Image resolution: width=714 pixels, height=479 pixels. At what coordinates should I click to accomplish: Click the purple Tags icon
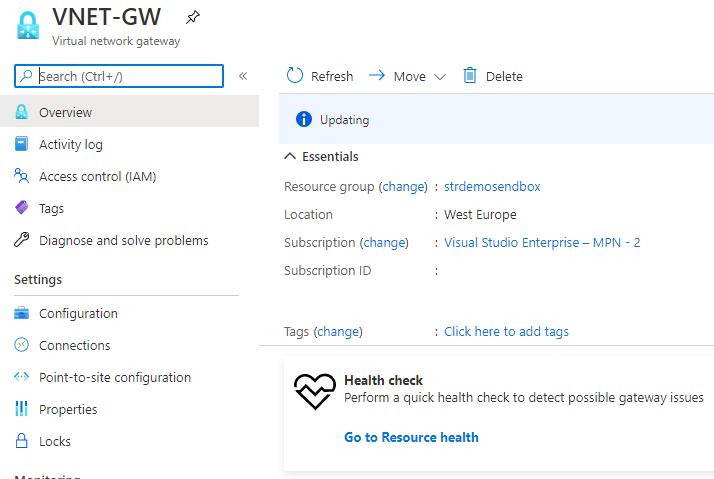21,208
